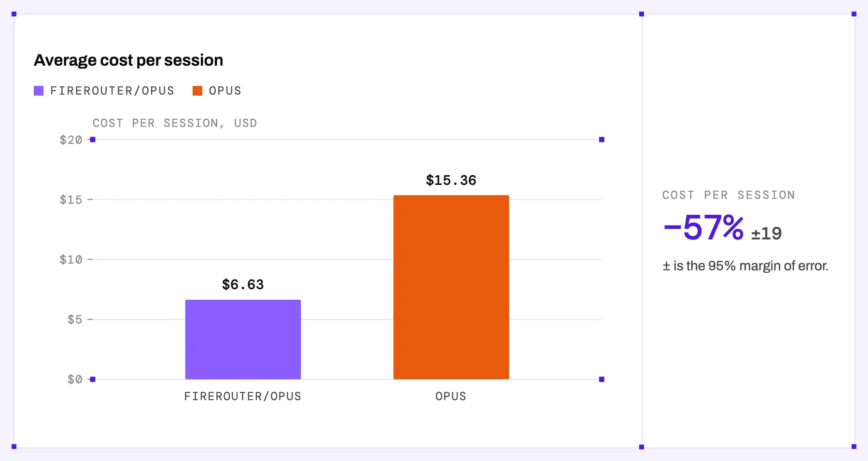Click the $15 y-axis tick label

[71, 200]
